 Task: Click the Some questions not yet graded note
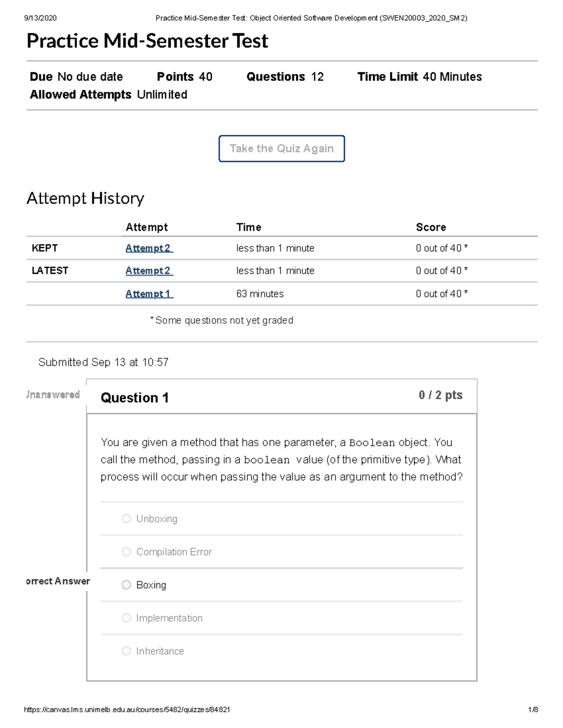221,321
